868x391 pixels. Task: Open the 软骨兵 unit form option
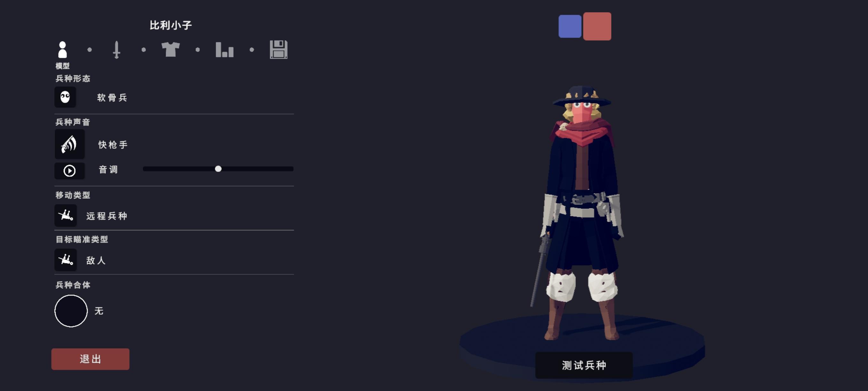112,98
